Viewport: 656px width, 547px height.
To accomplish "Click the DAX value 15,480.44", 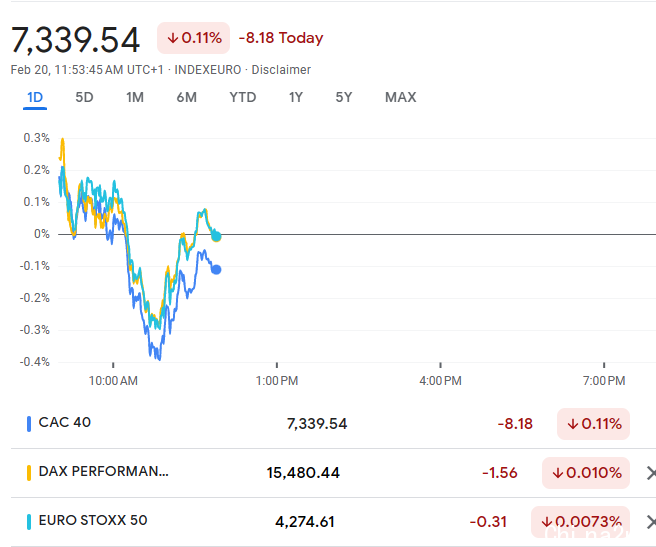I will coord(303,473).
